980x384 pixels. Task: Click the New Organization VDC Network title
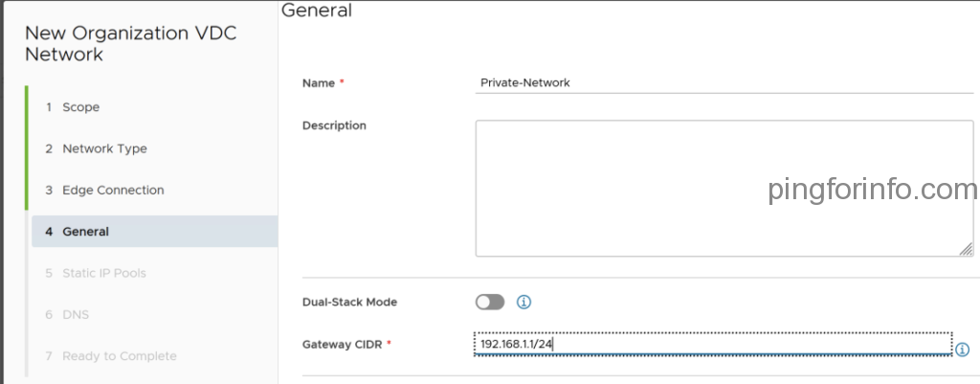point(130,43)
